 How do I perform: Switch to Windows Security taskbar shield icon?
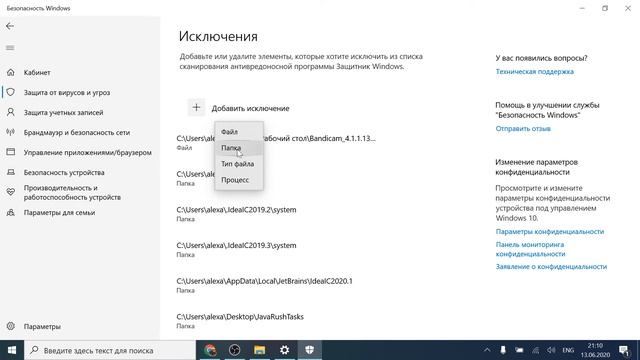click(309, 350)
